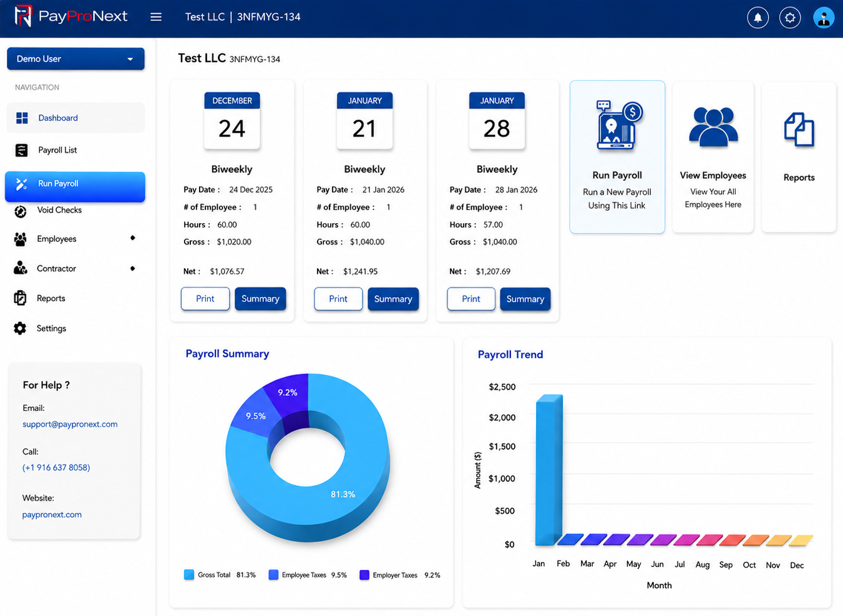Toggle the hamburger menu icon

[x=156, y=17]
